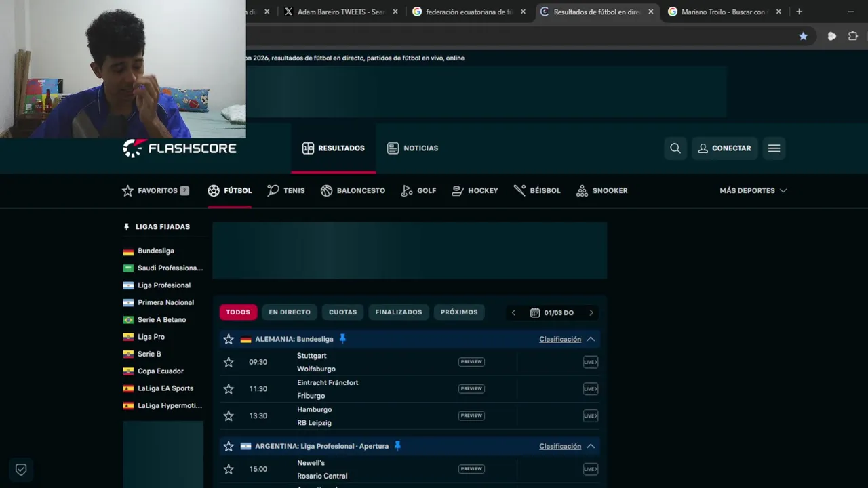Close the Mariano Troilo tab
The height and width of the screenshot is (488, 868).
778,12
